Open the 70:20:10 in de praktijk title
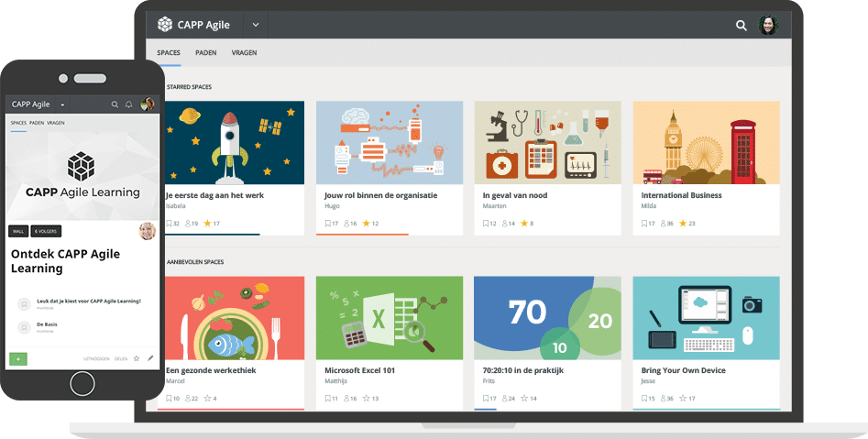 (x=523, y=370)
